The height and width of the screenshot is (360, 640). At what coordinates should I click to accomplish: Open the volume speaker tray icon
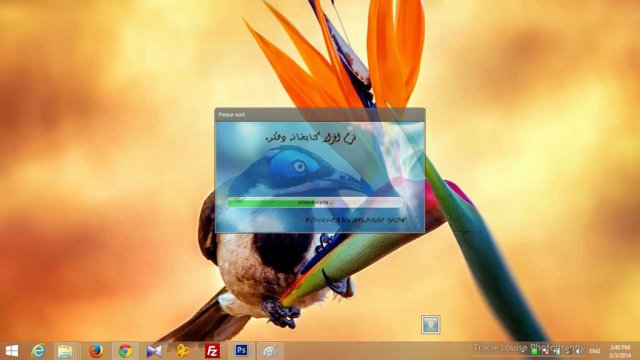coord(578,351)
